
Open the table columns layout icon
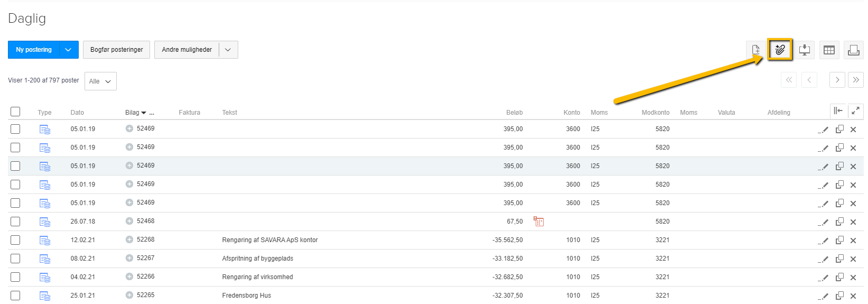coord(829,50)
